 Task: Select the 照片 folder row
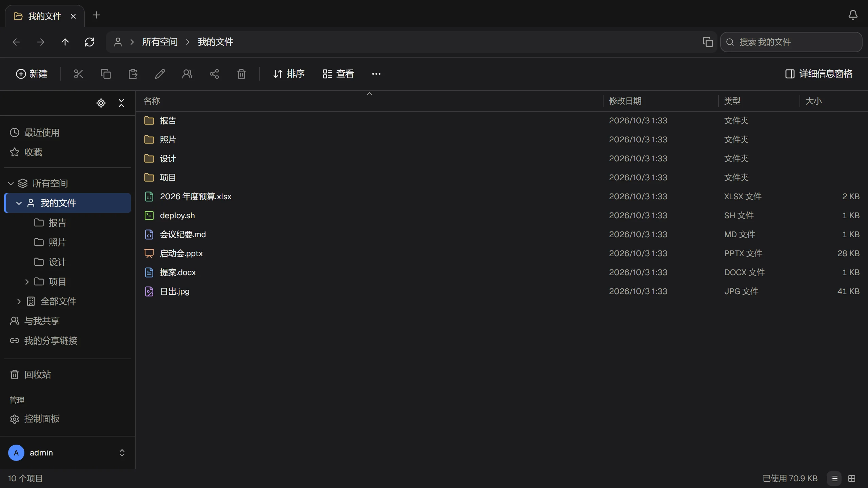pos(502,140)
